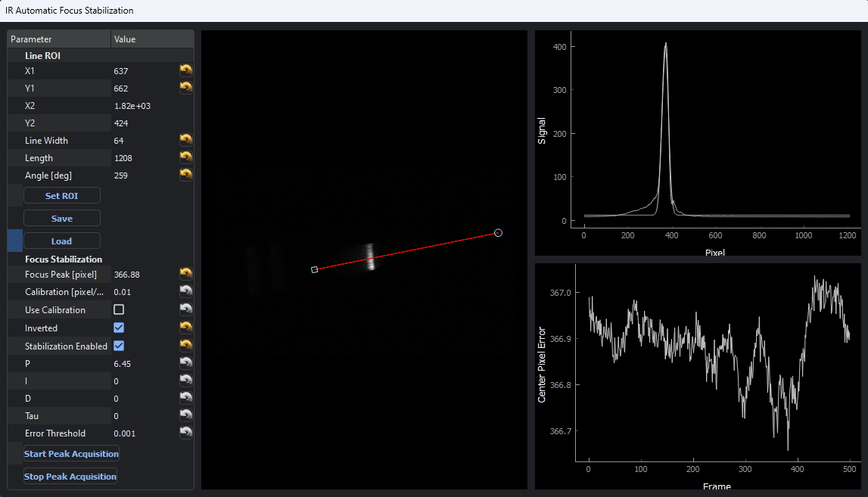The image size is (868, 497).
Task: Restore the default Angle [deg] value
Action: pyautogui.click(x=185, y=175)
